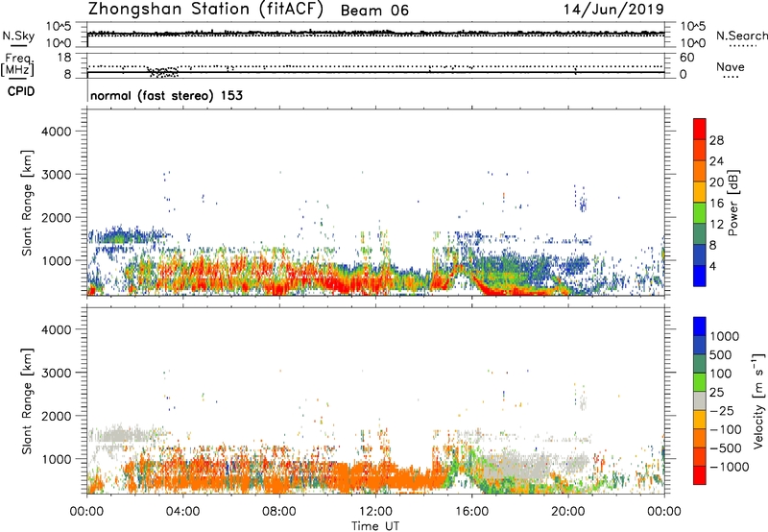Pick the bottom red segment of velocity colorbar
This screenshot has width=768, height=532.
(x=700, y=475)
